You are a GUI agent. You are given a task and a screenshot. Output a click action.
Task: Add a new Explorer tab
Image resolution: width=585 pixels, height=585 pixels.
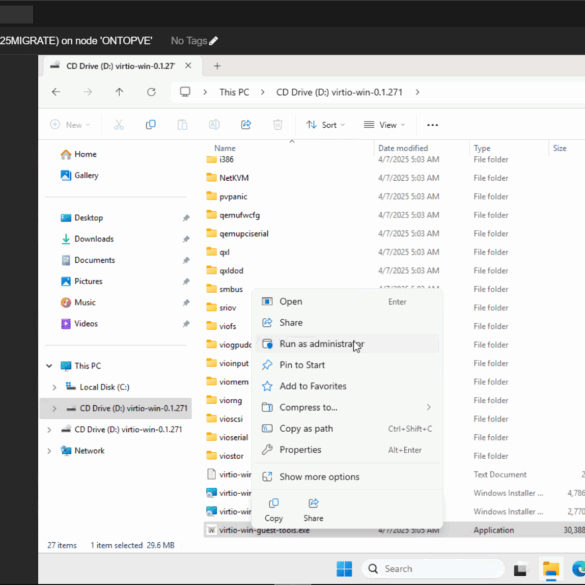(x=217, y=66)
